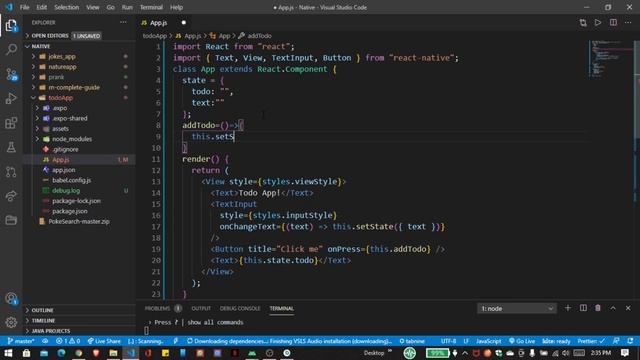Open the Search view in activity bar
The width and height of the screenshot is (640, 360).
[x=11, y=49]
